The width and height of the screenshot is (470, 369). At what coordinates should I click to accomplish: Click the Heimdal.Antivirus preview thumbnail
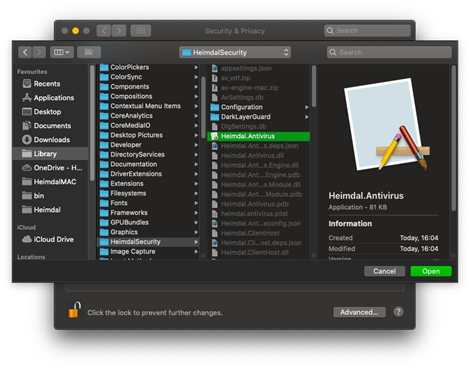(387, 125)
